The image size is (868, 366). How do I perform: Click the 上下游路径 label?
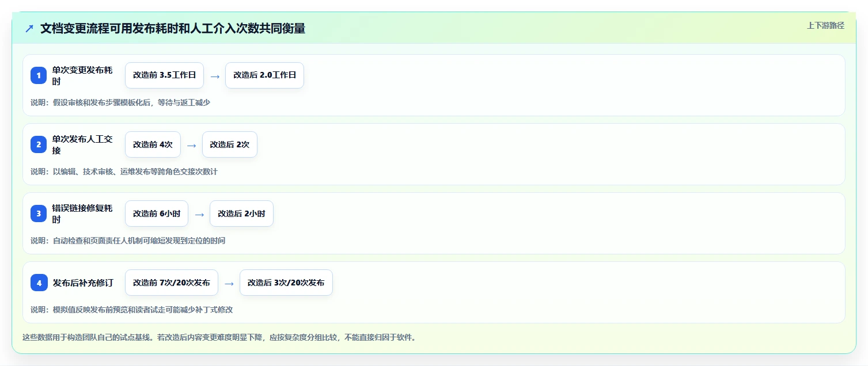[826, 25]
